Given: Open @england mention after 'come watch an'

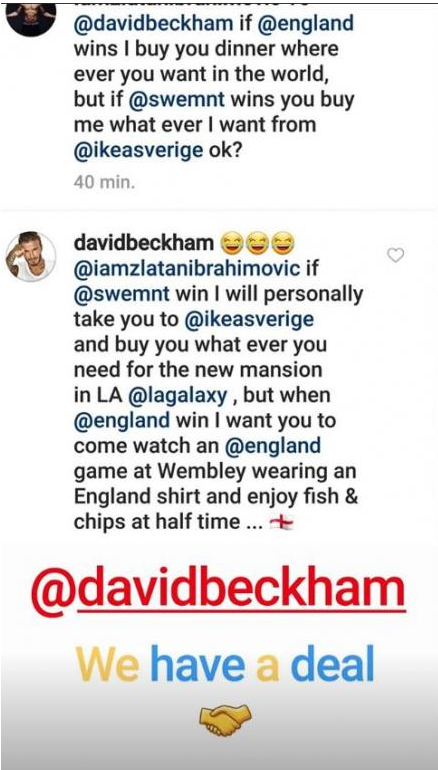Looking at the screenshot, I should [273, 447].
